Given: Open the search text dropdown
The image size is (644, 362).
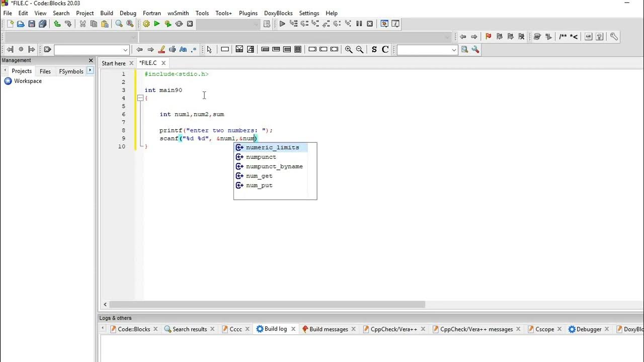Looking at the screenshot, I should coord(125,50).
